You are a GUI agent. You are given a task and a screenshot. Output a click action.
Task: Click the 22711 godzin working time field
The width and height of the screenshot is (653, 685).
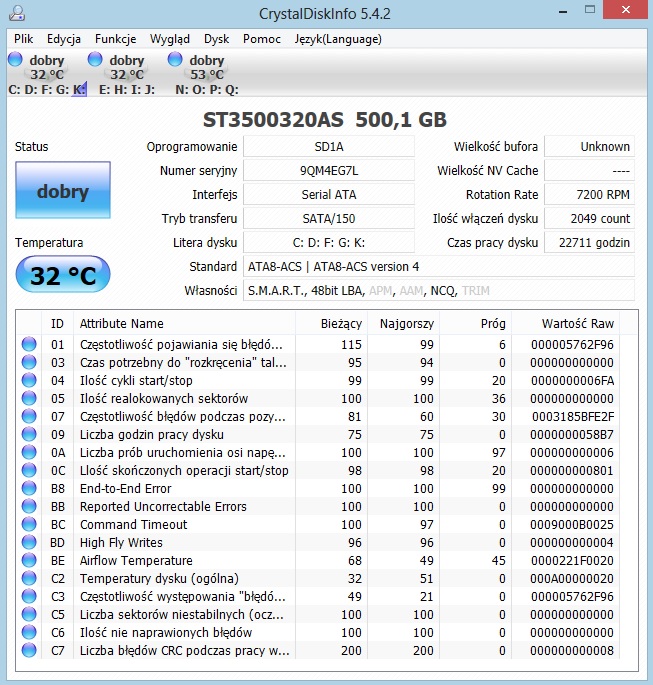589,242
